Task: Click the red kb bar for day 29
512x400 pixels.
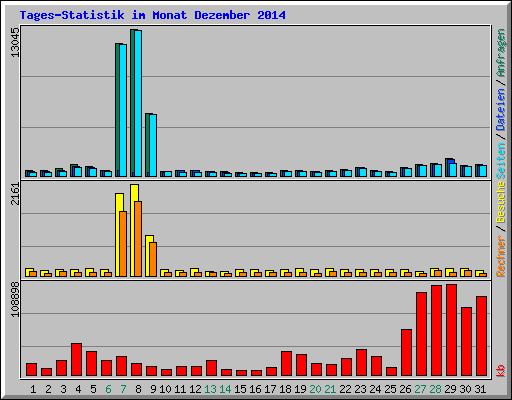Action: click(x=451, y=330)
